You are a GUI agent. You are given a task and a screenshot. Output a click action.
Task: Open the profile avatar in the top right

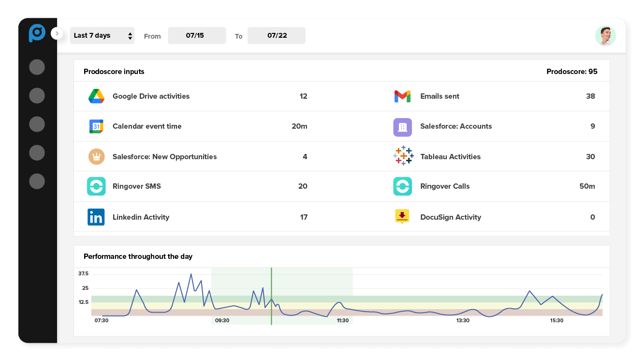(x=605, y=36)
